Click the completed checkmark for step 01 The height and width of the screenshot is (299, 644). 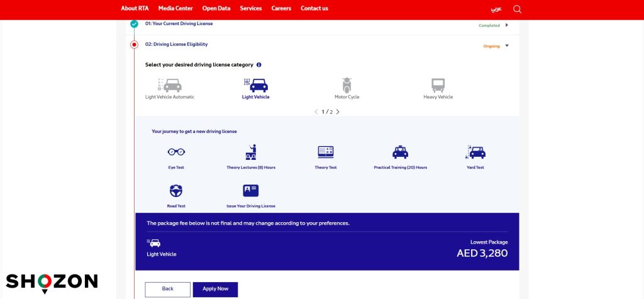pos(135,24)
